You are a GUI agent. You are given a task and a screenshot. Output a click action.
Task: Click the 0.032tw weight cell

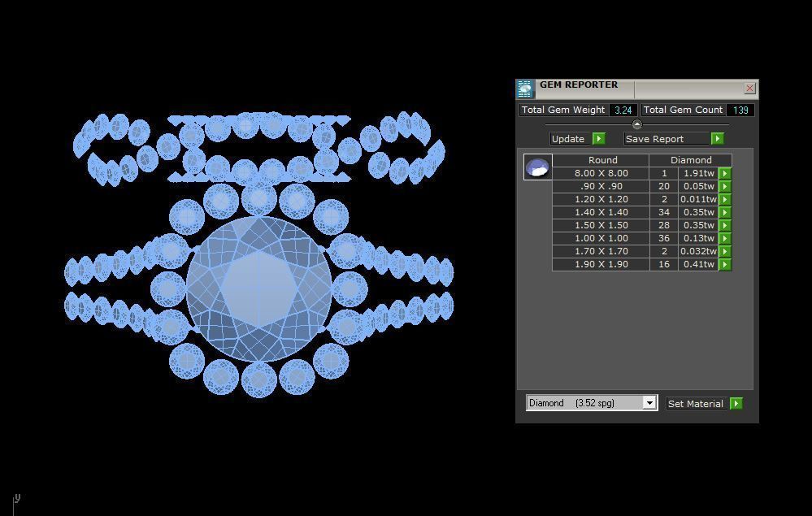point(698,251)
